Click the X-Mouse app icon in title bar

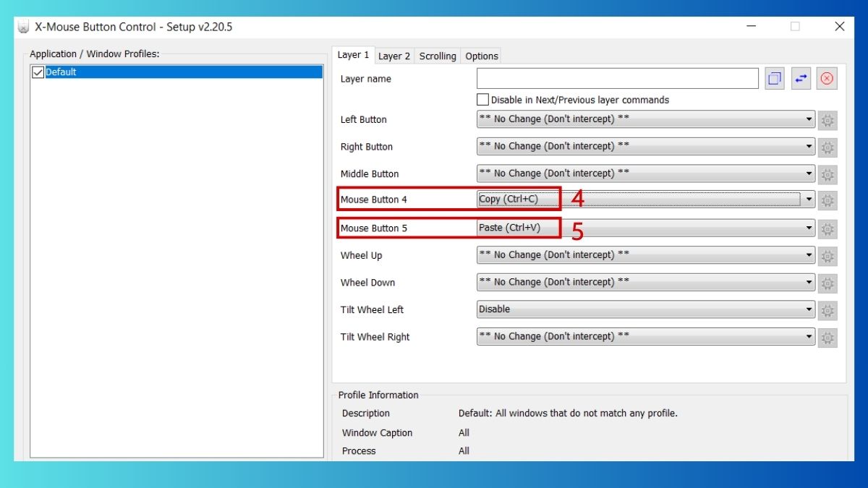click(23, 27)
